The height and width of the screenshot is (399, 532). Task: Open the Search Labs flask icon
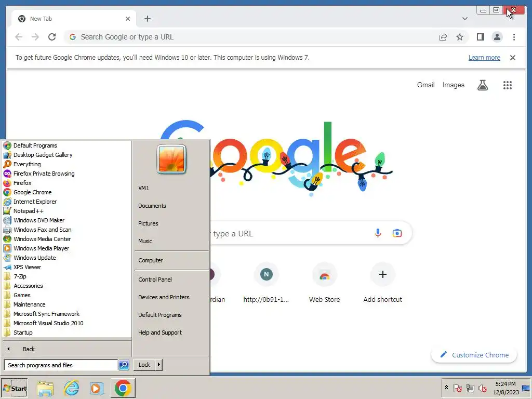pyautogui.click(x=483, y=85)
